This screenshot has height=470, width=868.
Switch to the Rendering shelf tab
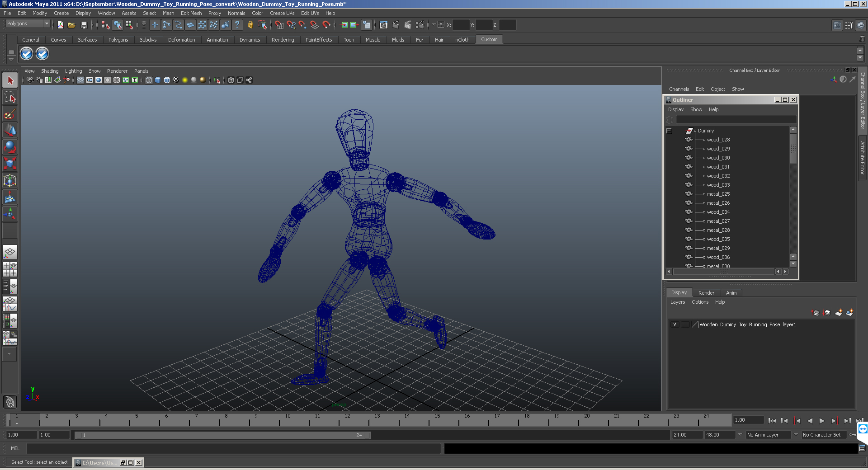pos(283,40)
